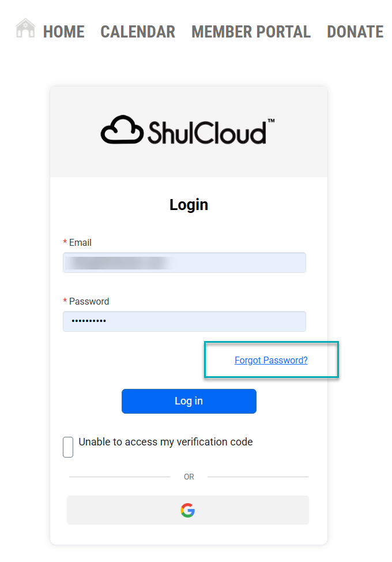Image resolution: width=392 pixels, height=562 pixels.
Task: Click the Email field label
Action: coord(80,242)
